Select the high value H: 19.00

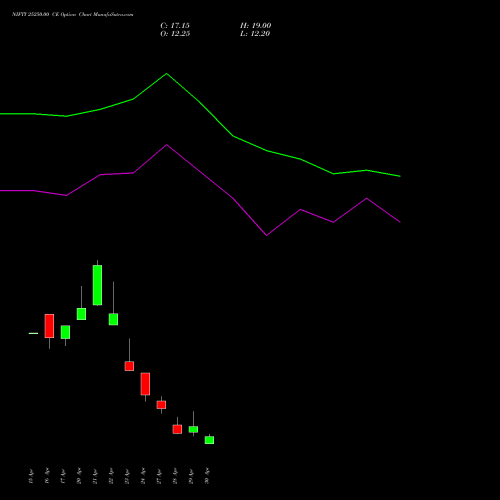tap(256, 26)
